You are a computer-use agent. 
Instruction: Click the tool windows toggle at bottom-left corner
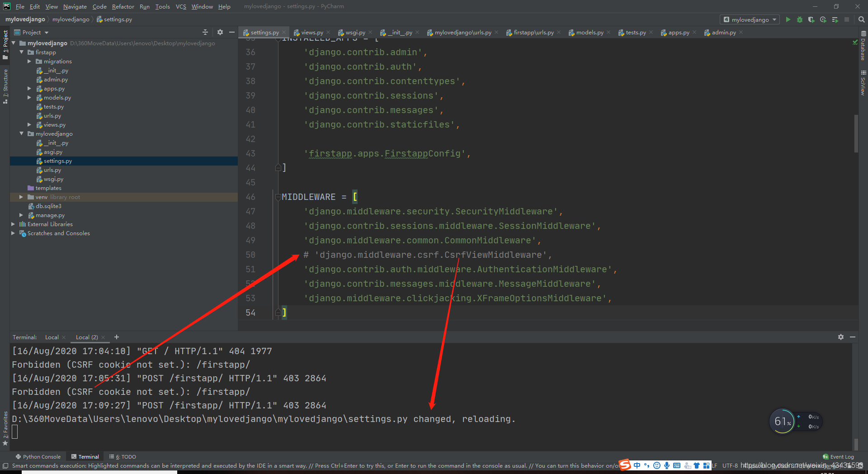pyautogui.click(x=5, y=466)
